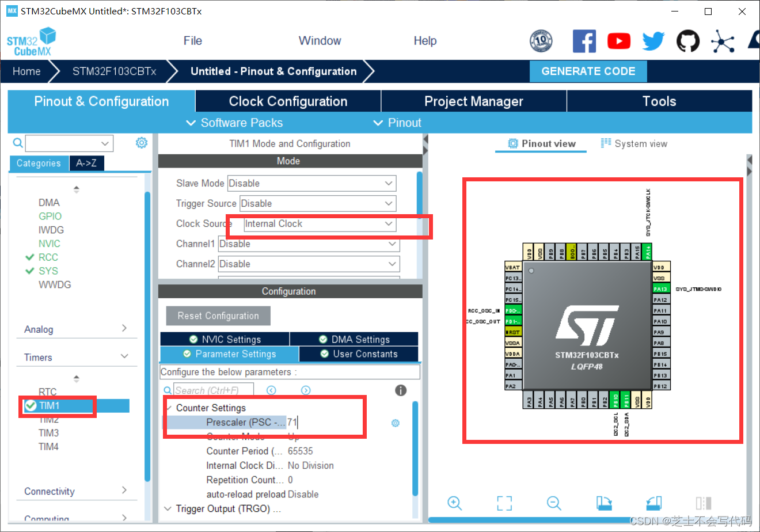Open the GPIO entry

pos(50,216)
